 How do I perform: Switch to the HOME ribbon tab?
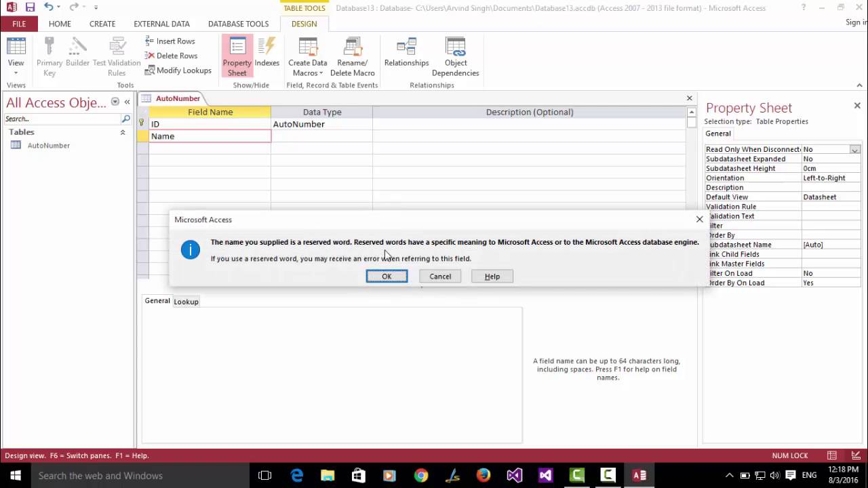pos(60,24)
